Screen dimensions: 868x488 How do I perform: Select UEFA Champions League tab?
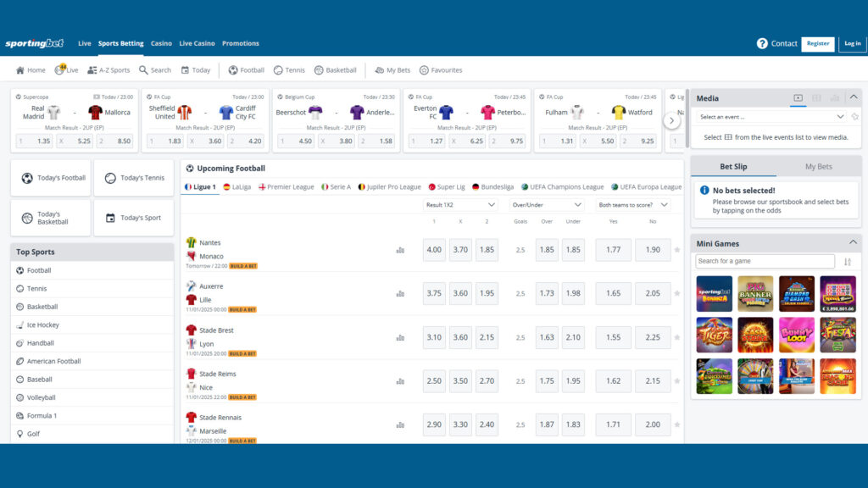point(563,187)
